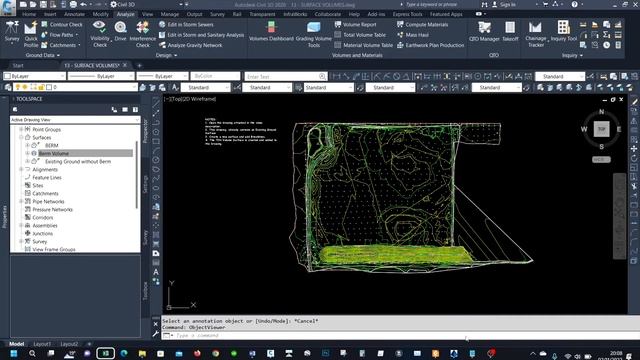Select Pressure Networks in the tree
Viewport: 640px width, 360px height.
click(52, 209)
